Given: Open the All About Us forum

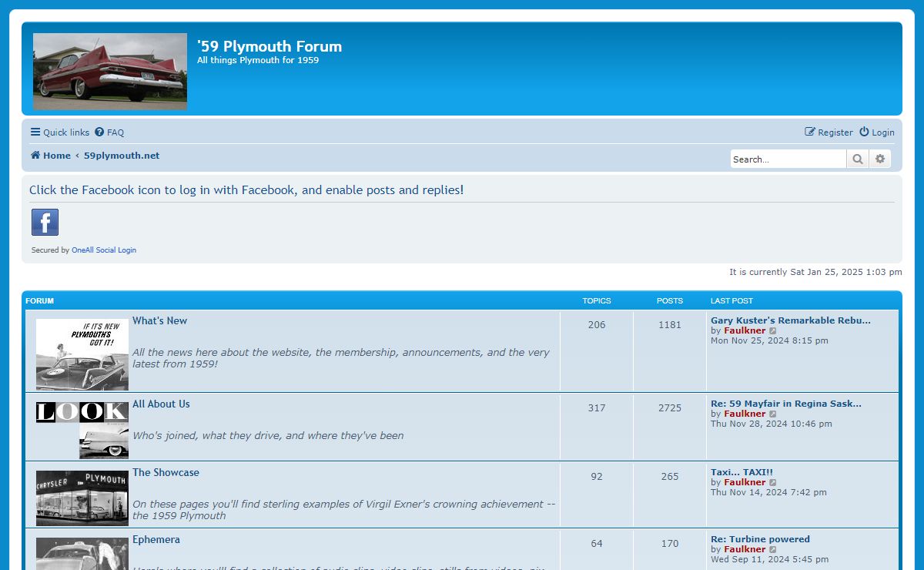Looking at the screenshot, I should pyautogui.click(x=161, y=404).
